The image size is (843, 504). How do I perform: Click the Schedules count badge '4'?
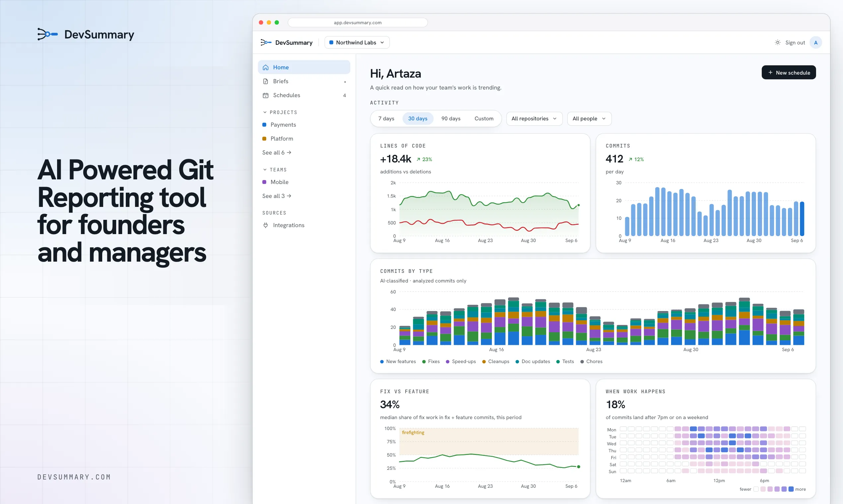[x=345, y=95]
